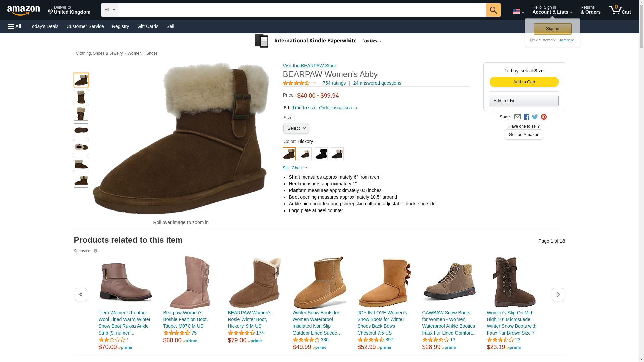Open the shopping cart icon
The image size is (644, 362).
619,10
